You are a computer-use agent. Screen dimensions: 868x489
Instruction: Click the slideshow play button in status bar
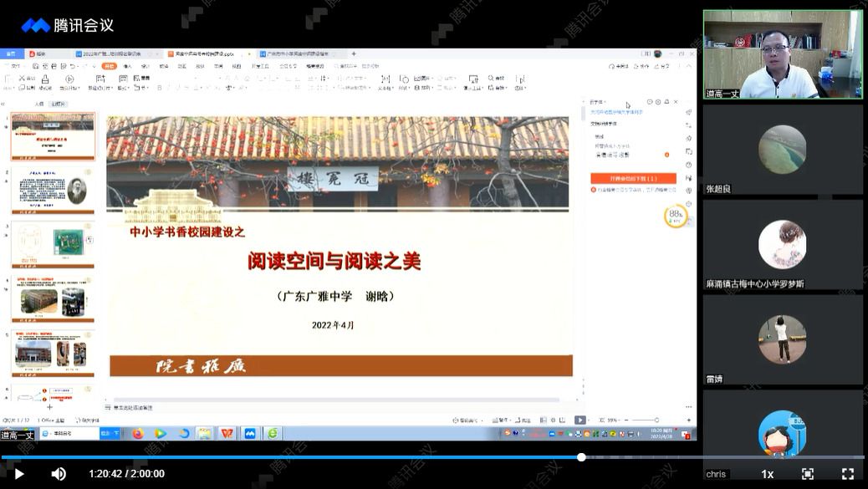point(580,420)
